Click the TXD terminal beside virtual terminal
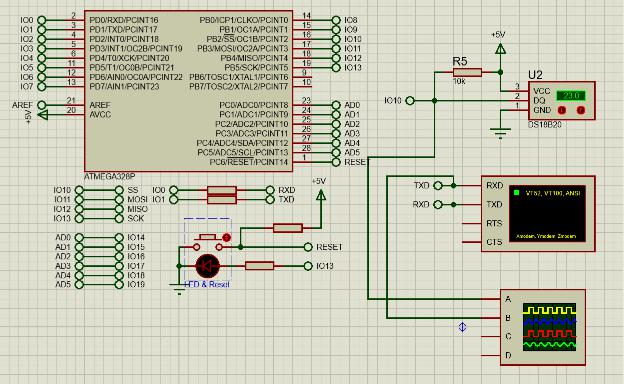 [x=438, y=185]
